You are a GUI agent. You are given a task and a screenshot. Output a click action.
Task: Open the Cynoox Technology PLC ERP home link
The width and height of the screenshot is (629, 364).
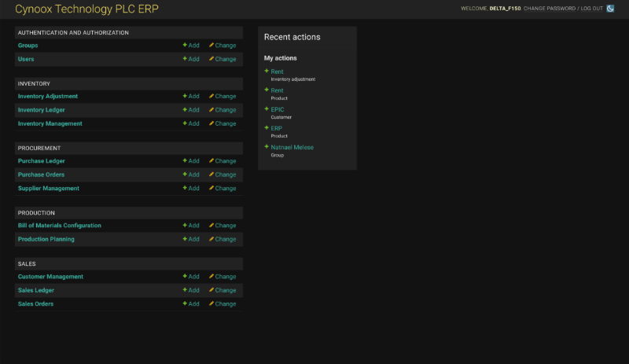[86, 9]
